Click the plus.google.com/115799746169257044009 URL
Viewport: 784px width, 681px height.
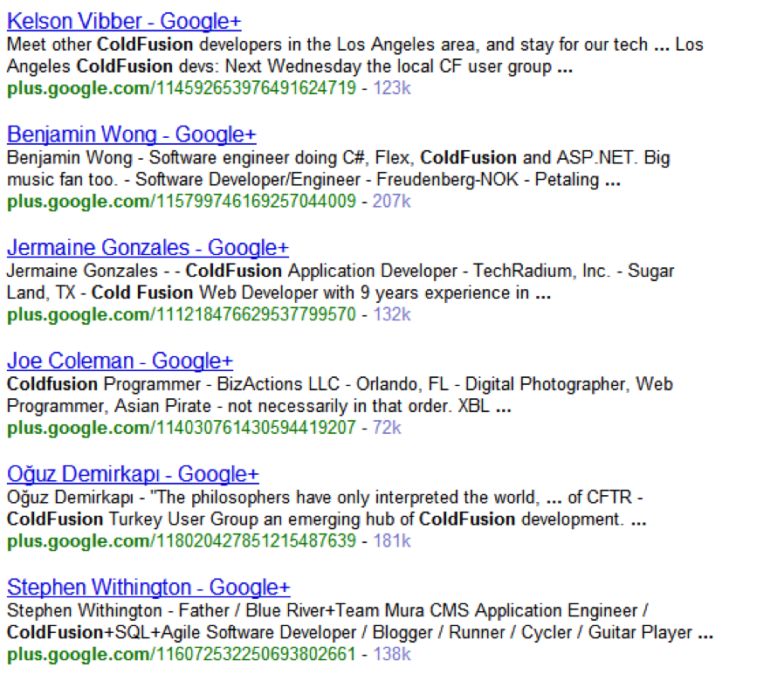(182, 201)
